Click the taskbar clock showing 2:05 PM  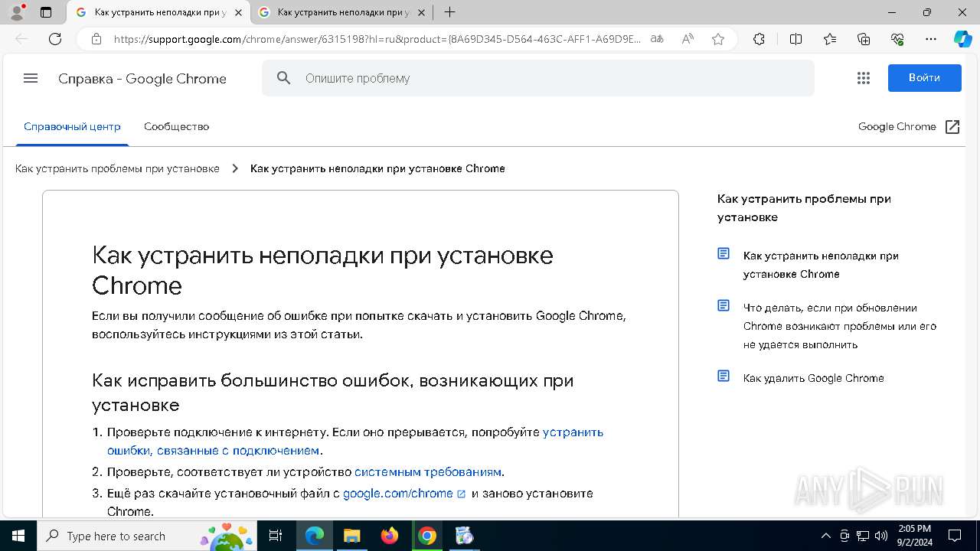click(914, 536)
